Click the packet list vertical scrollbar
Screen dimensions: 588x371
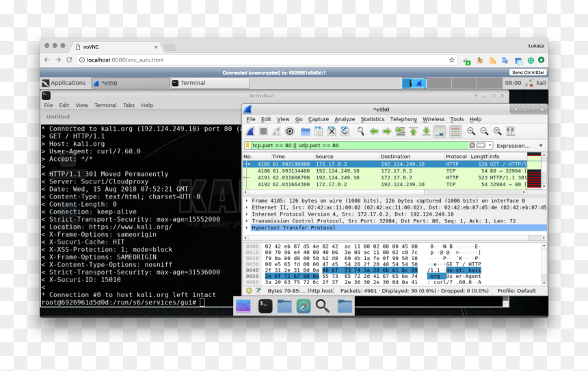(544, 171)
